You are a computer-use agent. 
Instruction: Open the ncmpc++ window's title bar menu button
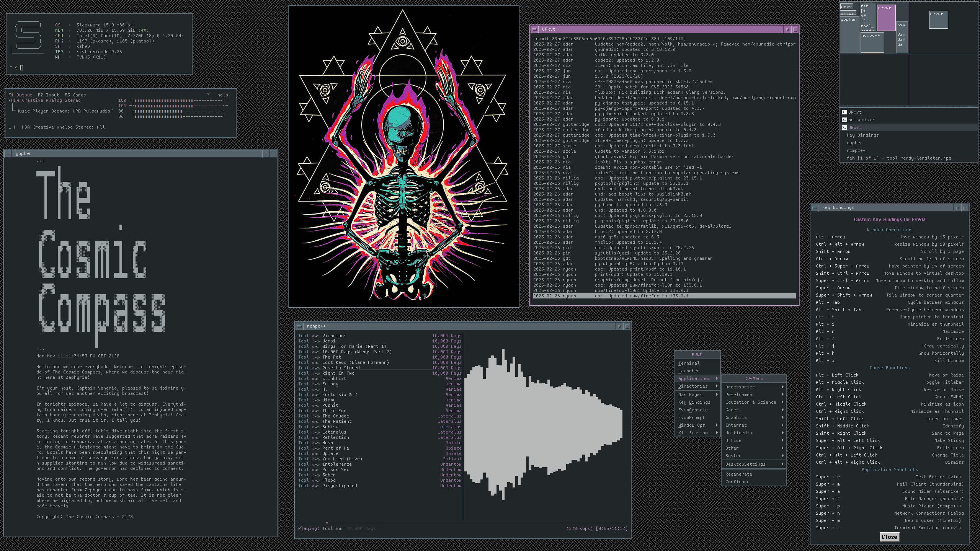tap(299, 326)
